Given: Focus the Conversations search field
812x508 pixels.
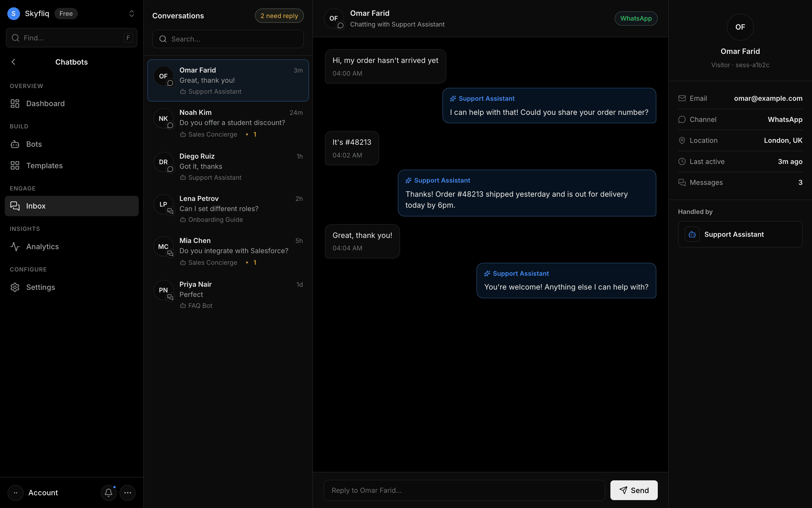Looking at the screenshot, I should 228,39.
